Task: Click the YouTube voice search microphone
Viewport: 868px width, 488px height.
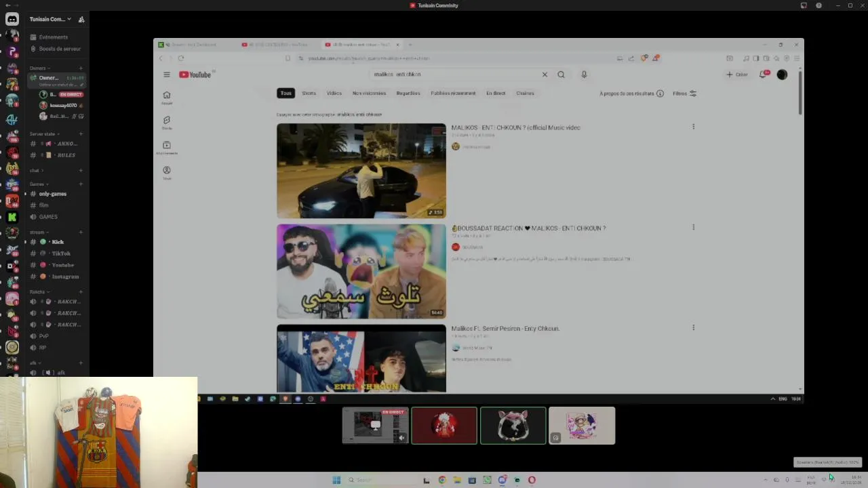Action: coord(584,75)
